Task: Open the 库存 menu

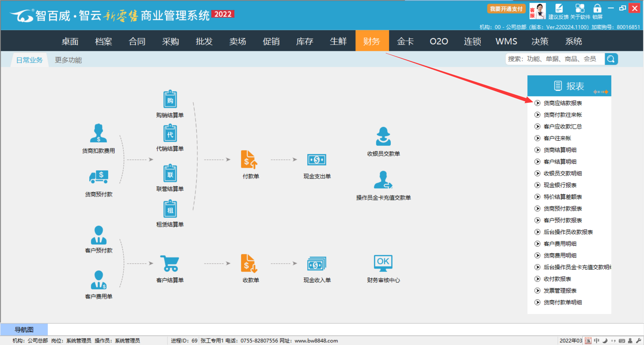Action: 305,41
